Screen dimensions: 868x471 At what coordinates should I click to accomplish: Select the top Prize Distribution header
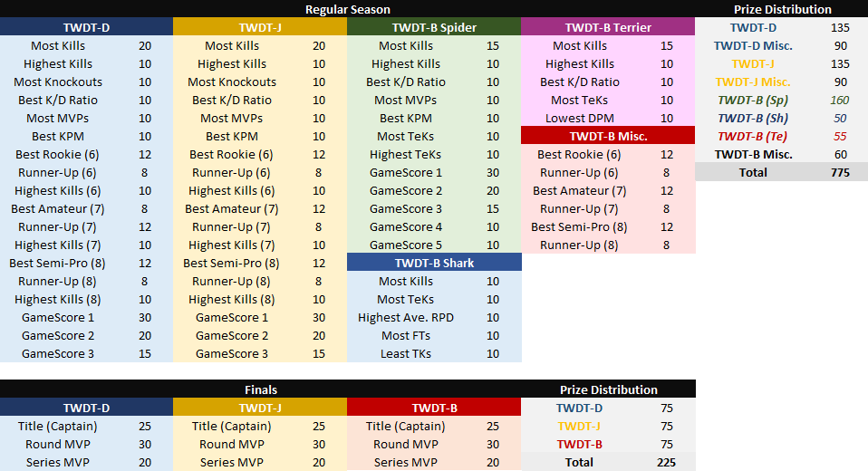[x=782, y=9]
